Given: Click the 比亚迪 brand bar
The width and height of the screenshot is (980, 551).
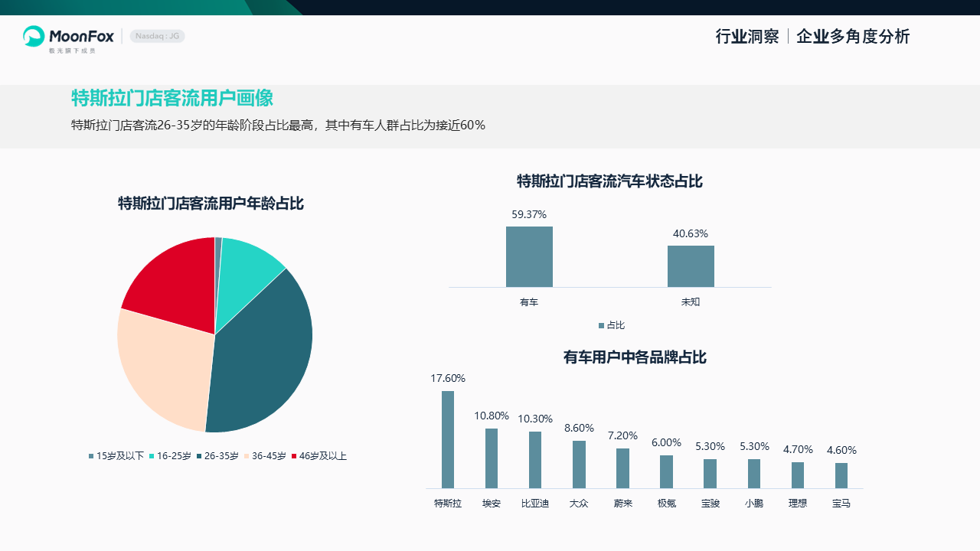Looking at the screenshot, I should 535,459.
